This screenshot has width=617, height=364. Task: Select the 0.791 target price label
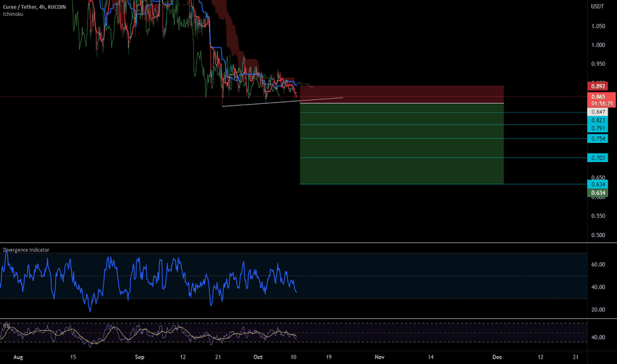[x=597, y=128]
